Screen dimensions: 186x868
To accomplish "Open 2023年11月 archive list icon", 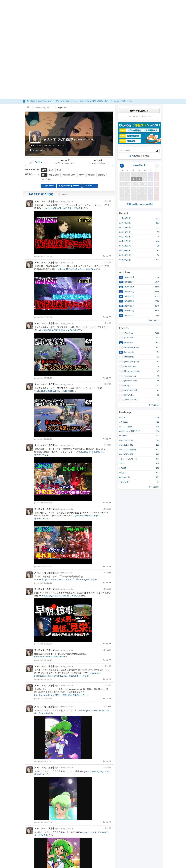I will [121, 315].
